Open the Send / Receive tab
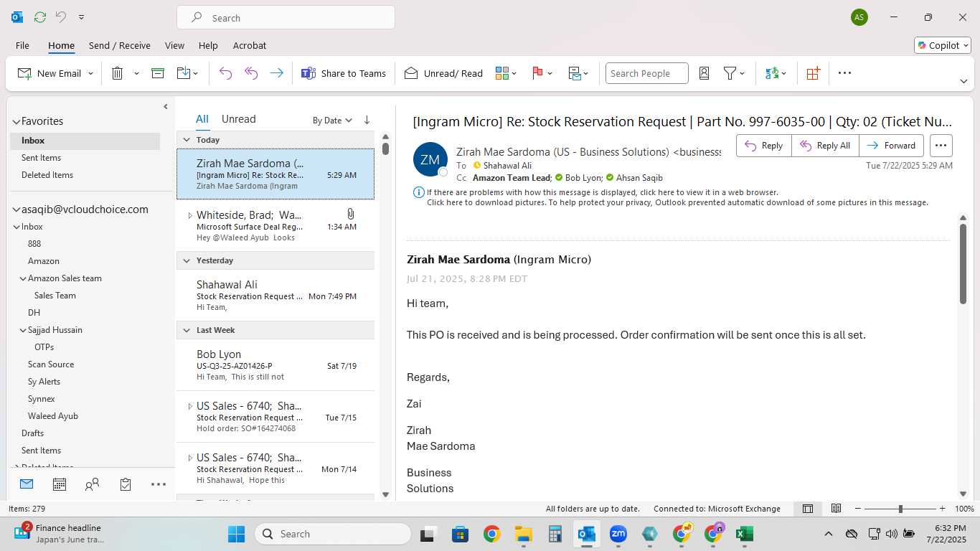Image resolution: width=980 pixels, height=551 pixels. tap(120, 45)
